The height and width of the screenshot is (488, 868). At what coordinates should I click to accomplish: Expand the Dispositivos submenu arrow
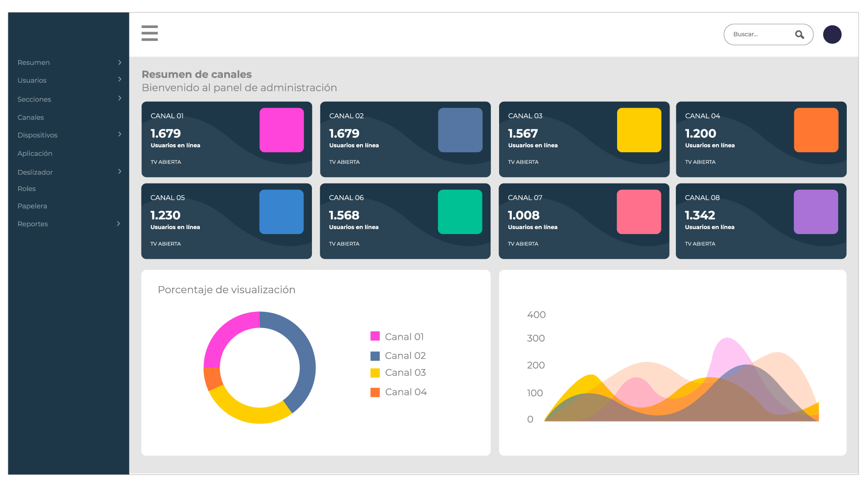pos(120,134)
